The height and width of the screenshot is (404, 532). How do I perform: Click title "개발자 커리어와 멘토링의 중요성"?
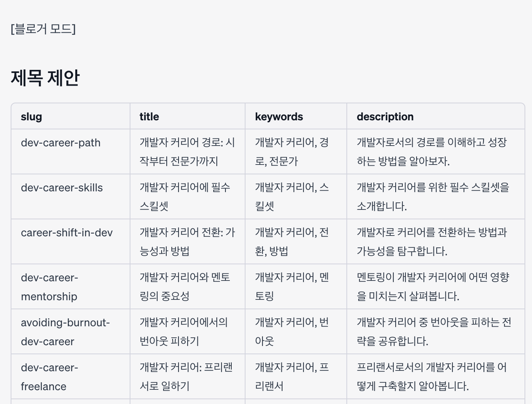[184, 287]
